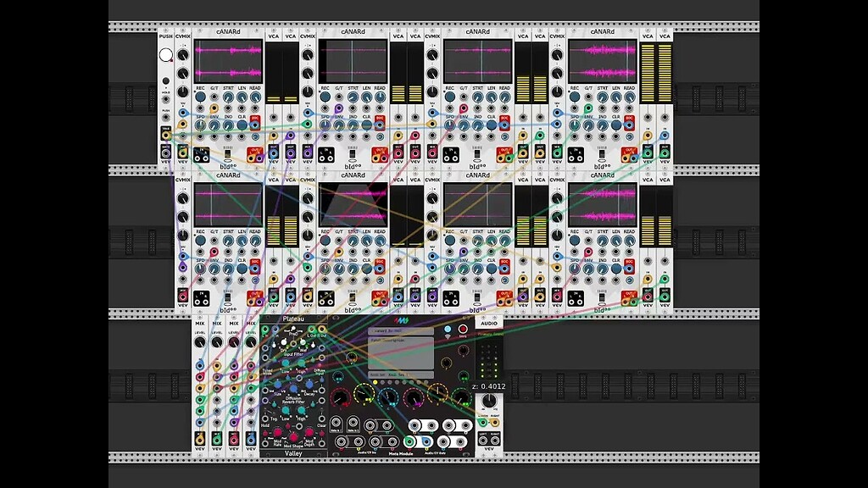Image resolution: width=868 pixels, height=488 pixels.
Task: Click the orange-ringed knob on Meta Module
Action: pyautogui.click(x=438, y=392)
